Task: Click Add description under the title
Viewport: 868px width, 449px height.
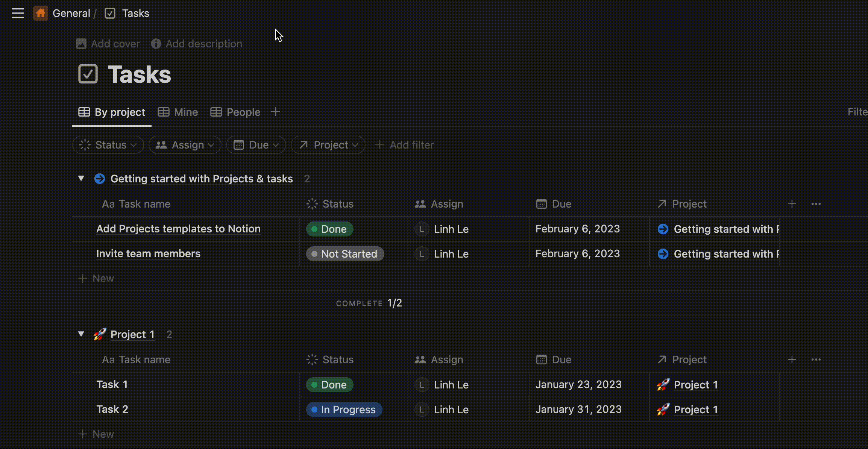Action: 196,44
